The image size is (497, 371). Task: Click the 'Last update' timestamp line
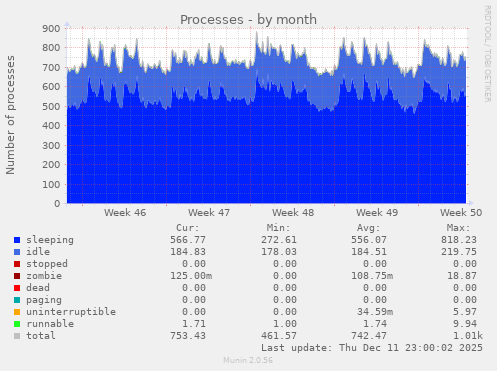372,348
